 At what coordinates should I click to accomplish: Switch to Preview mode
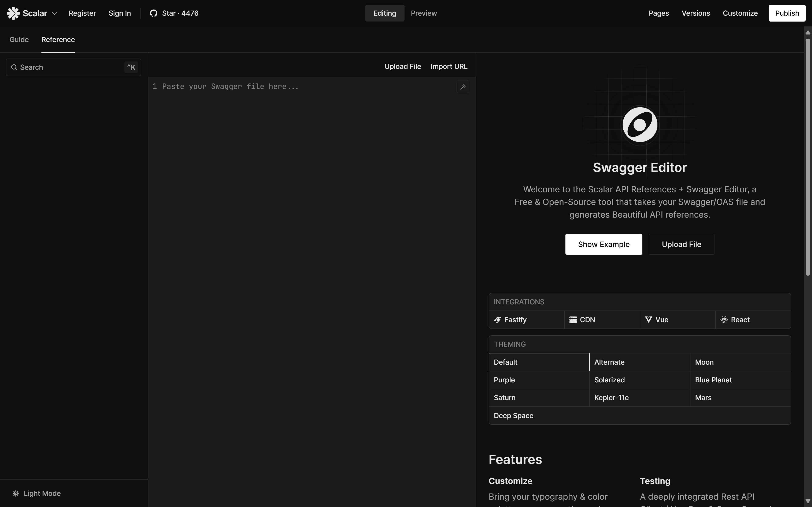pos(424,13)
